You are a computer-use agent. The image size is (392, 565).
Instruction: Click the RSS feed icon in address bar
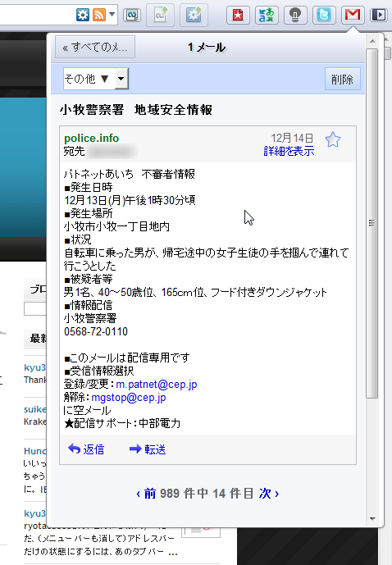pos(99,15)
